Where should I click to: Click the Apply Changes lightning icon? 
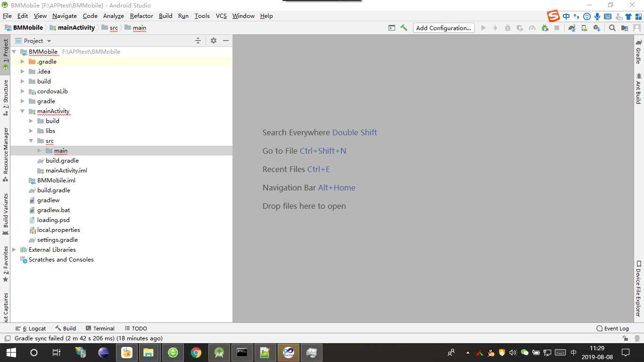[495, 28]
